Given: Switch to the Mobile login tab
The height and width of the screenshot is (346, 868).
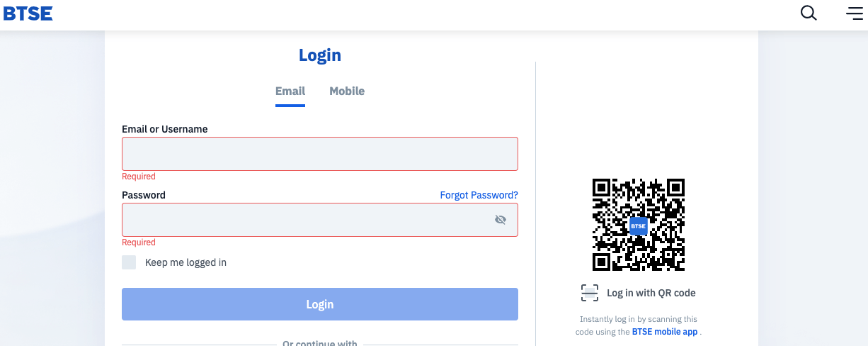Looking at the screenshot, I should (347, 91).
